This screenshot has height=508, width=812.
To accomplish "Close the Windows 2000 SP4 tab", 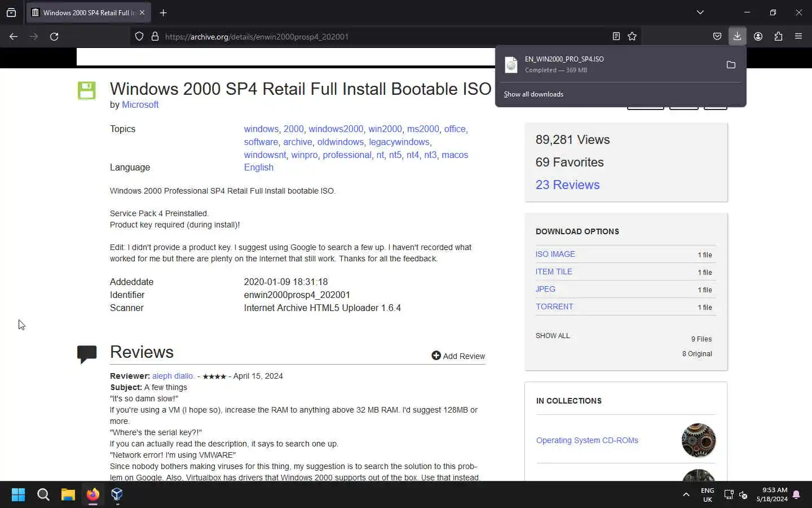I will (x=142, y=12).
